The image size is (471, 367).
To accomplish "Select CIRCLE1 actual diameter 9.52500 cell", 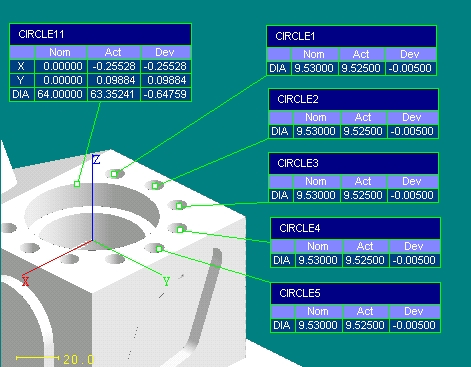I will tap(362, 68).
